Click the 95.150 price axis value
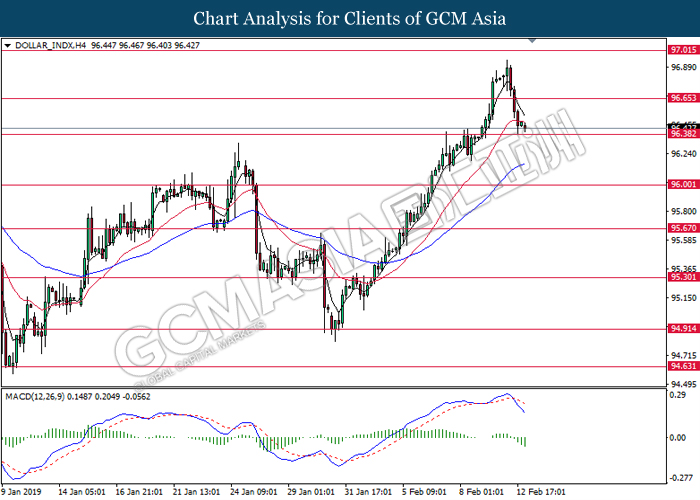700x500 pixels. (x=684, y=298)
